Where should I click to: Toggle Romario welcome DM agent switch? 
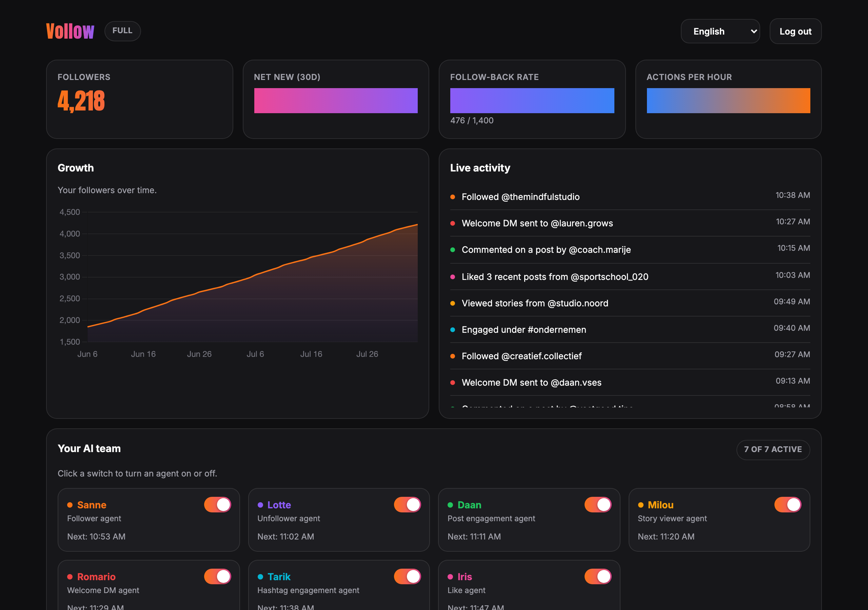217,576
